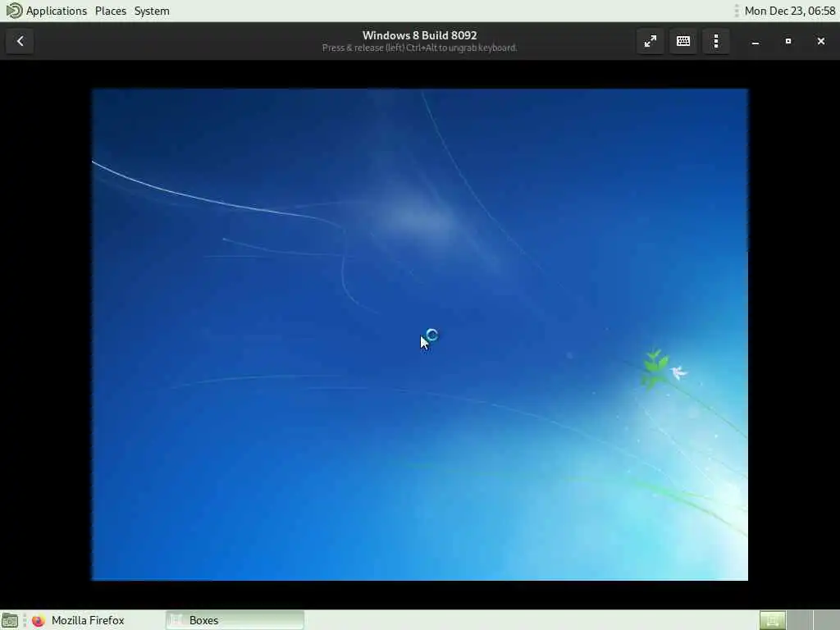Open the three-dot actions menu
Screen dimensions: 840x630
(716, 41)
